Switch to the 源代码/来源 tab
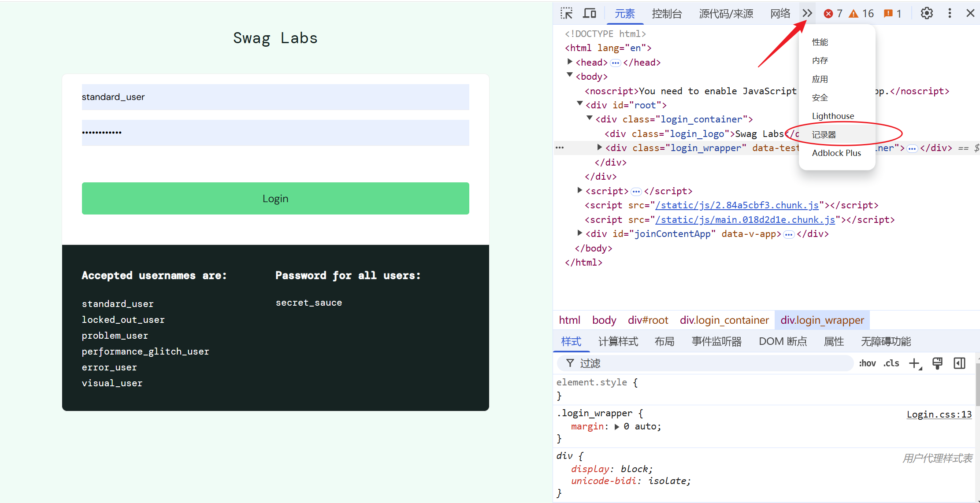This screenshot has width=980, height=503. click(726, 14)
